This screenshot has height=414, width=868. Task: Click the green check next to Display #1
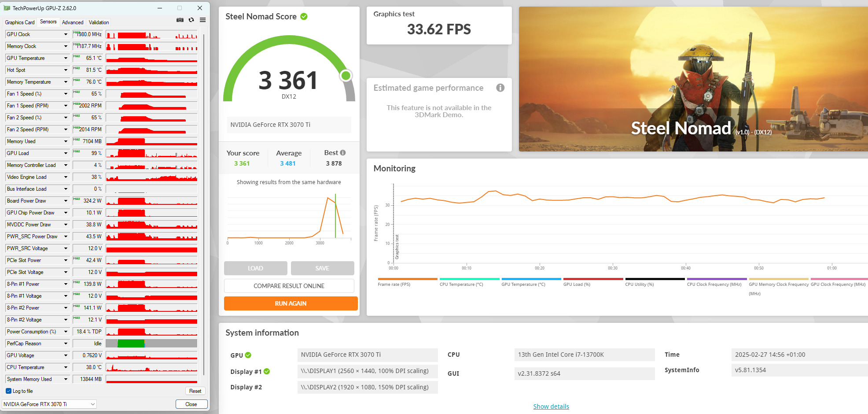pyautogui.click(x=267, y=371)
